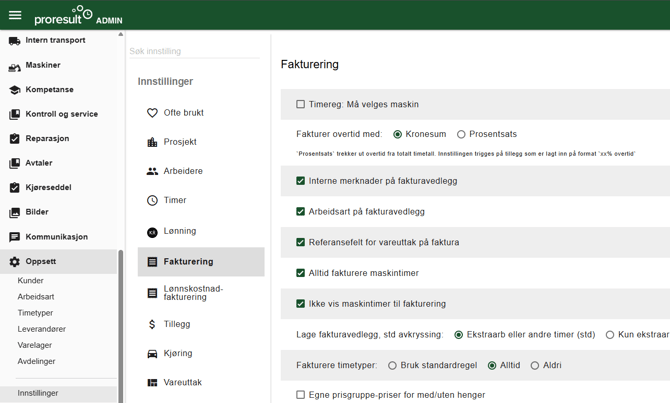This screenshot has width=670, height=403.
Task: Click the Kjøring car icon
Action: [152, 354]
